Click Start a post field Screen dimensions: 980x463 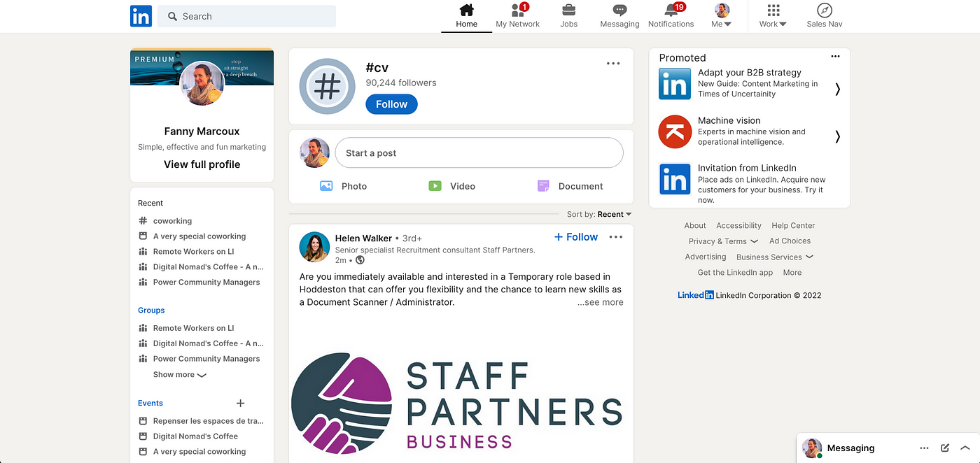[x=479, y=152]
